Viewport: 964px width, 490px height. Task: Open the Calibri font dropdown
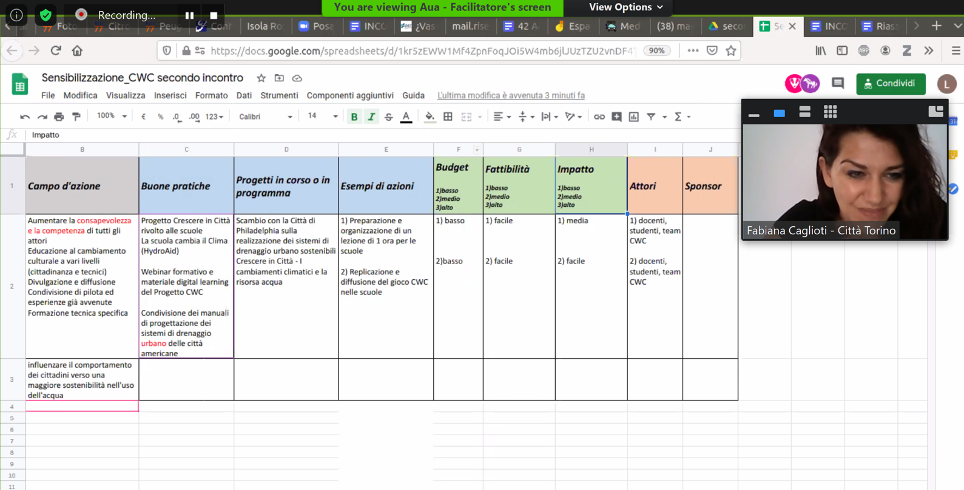click(266, 116)
